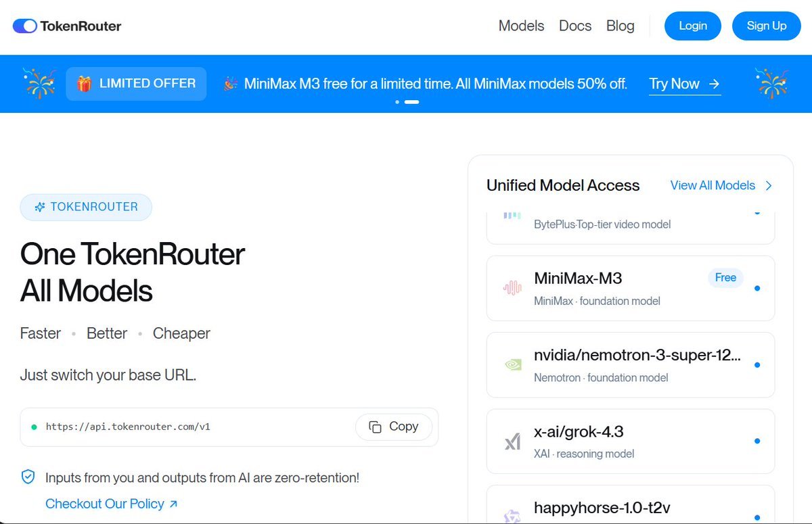Click the green status dot in URL field
Image resolution: width=812 pixels, height=524 pixels.
tap(34, 427)
